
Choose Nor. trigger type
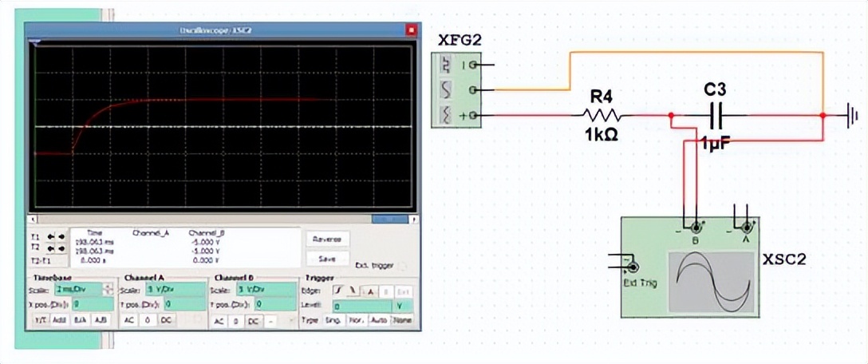pyautogui.click(x=357, y=320)
